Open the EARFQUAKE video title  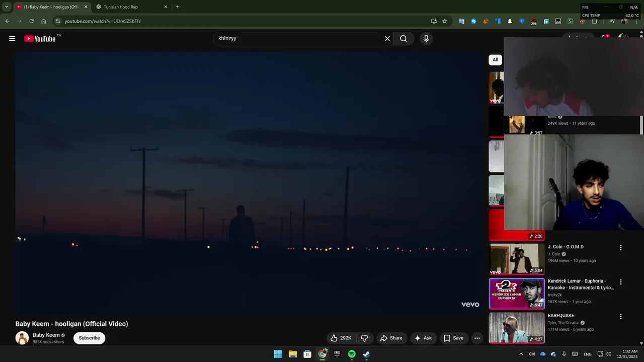(x=561, y=316)
